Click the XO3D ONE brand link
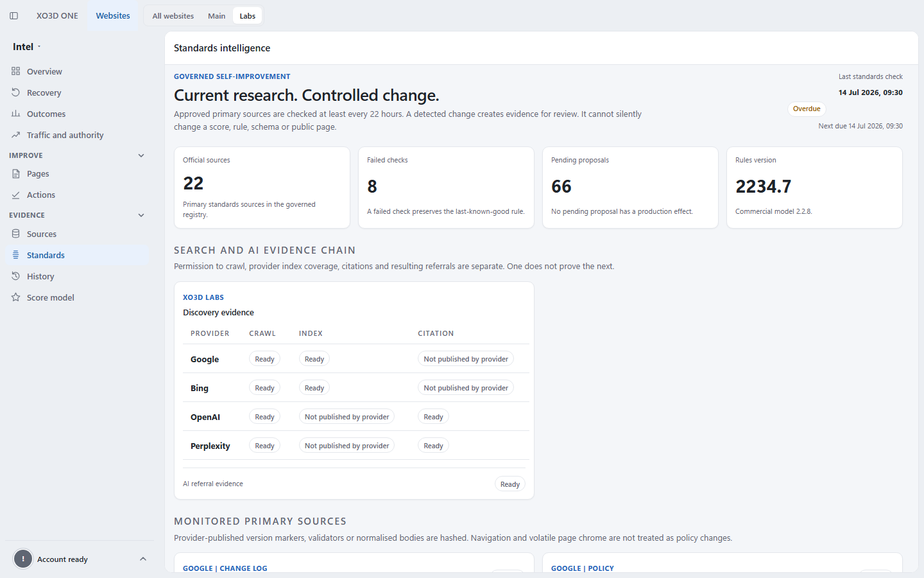 click(57, 15)
